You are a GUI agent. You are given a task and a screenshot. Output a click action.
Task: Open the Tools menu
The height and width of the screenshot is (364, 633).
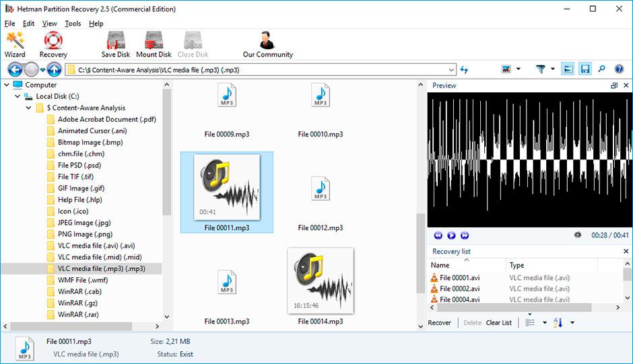point(73,24)
